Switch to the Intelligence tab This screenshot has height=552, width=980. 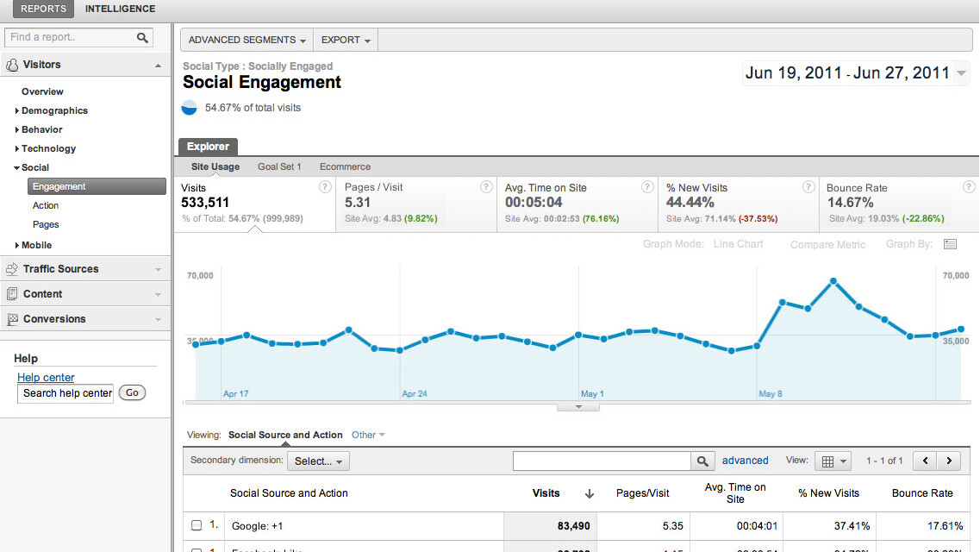coord(120,9)
